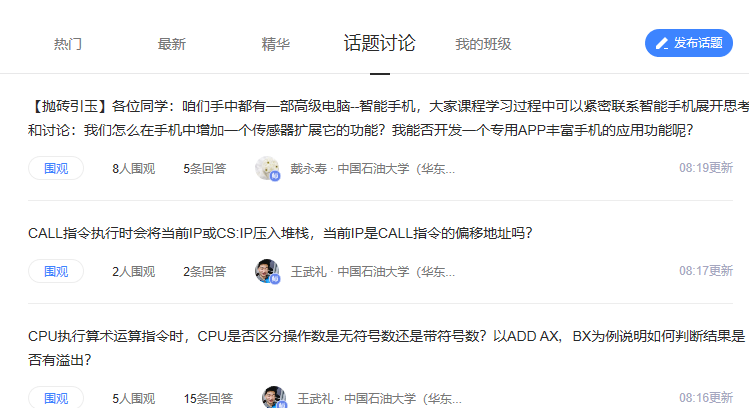Viewport: 749px width, 408px height.
Task: Select the 话题讨论 tab
Action: point(380,43)
